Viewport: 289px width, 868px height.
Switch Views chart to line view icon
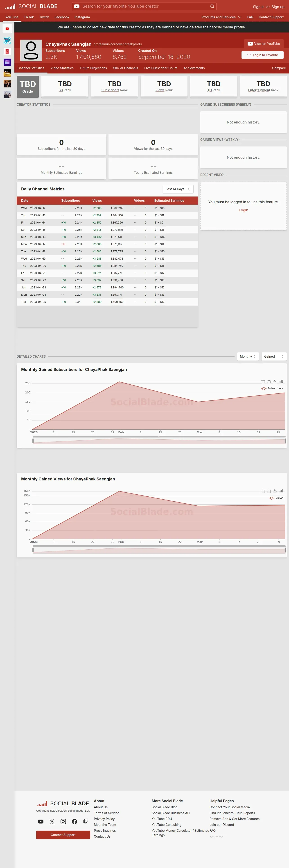(x=275, y=491)
